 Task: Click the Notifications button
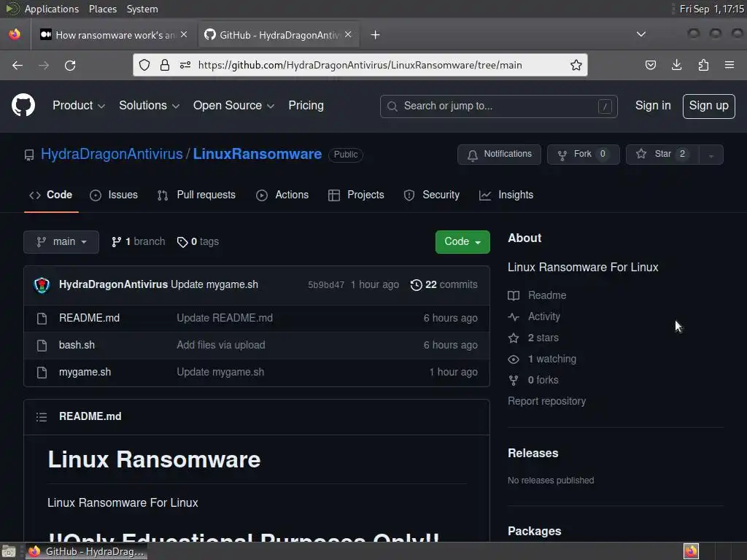point(499,155)
